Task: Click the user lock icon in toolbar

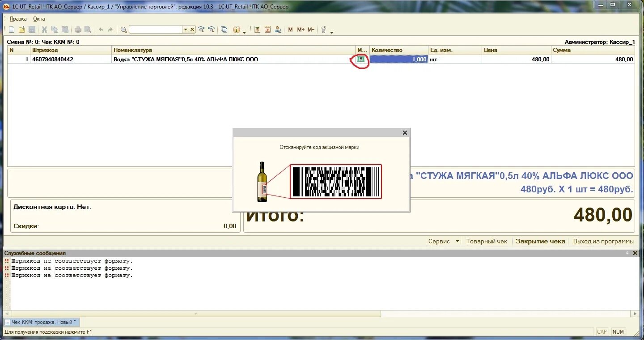Action: coord(278,30)
